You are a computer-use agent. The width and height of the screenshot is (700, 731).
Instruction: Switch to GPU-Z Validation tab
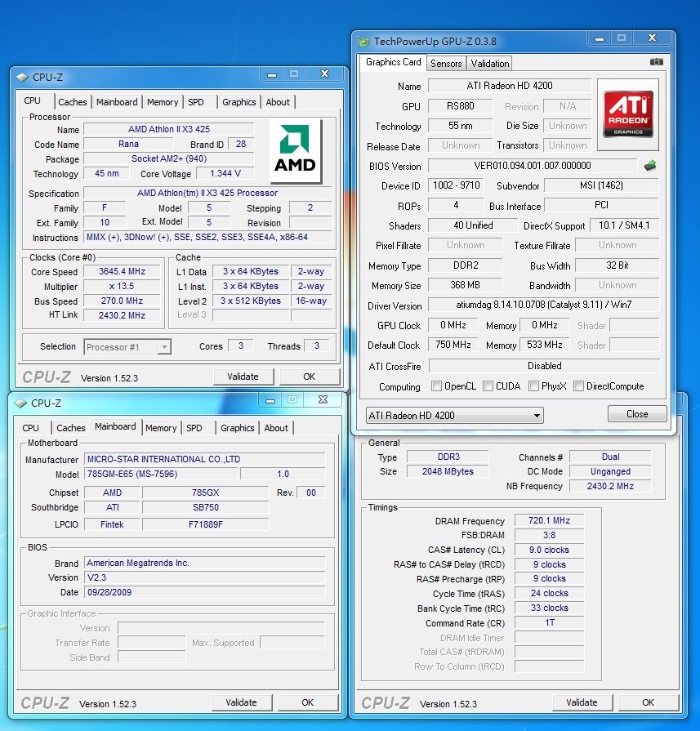pos(490,64)
